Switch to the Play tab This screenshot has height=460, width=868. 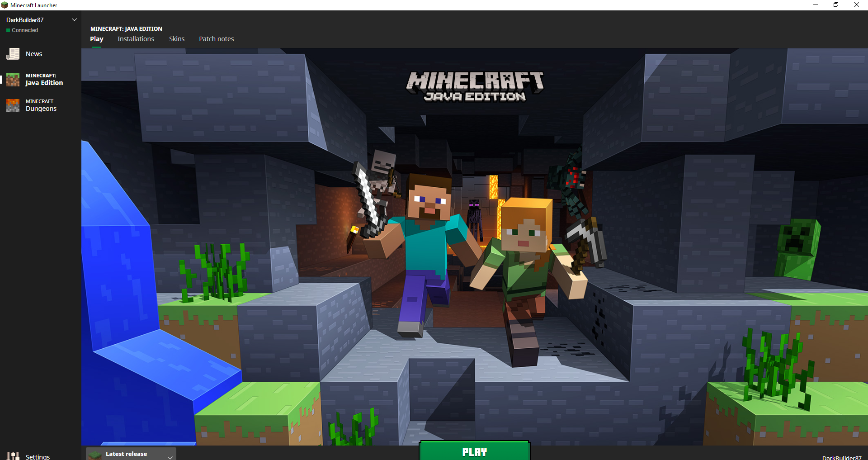97,39
